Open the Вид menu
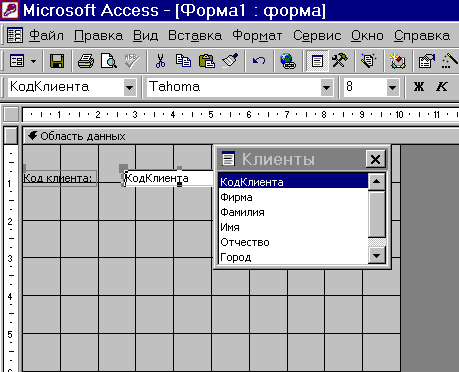Screen dimensions: 459x372 pyautogui.click(x=145, y=35)
